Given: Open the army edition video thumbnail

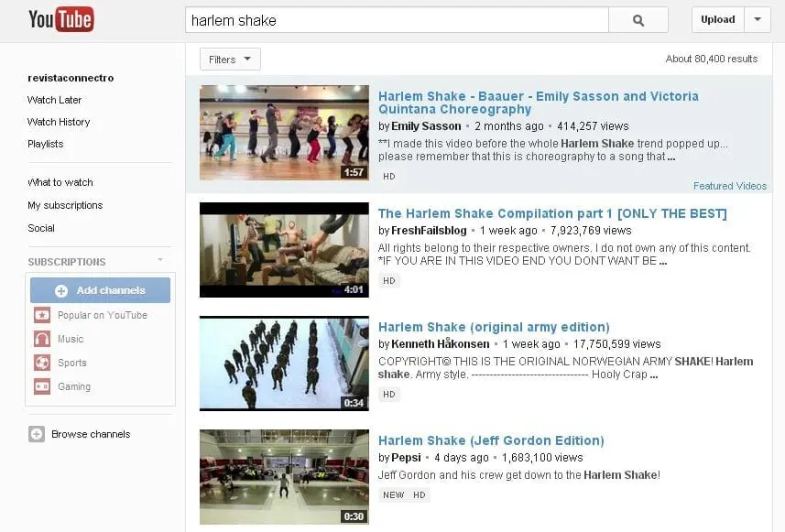Looking at the screenshot, I should click(284, 364).
